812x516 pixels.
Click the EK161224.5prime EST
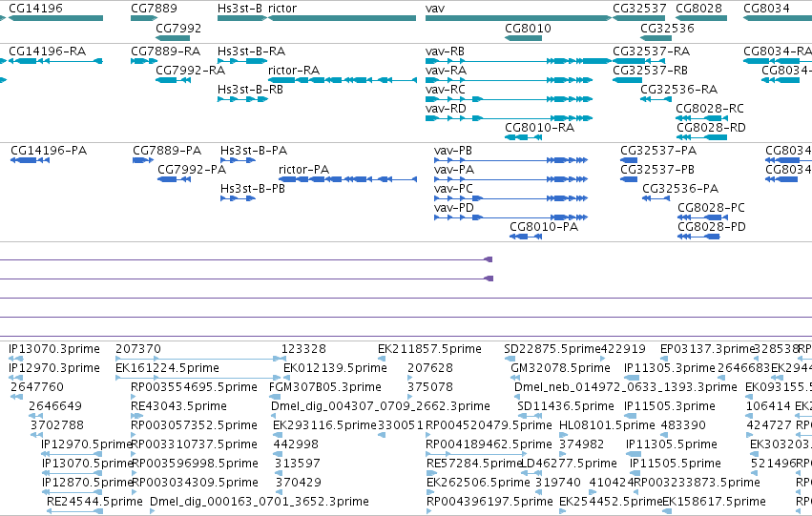point(198,378)
